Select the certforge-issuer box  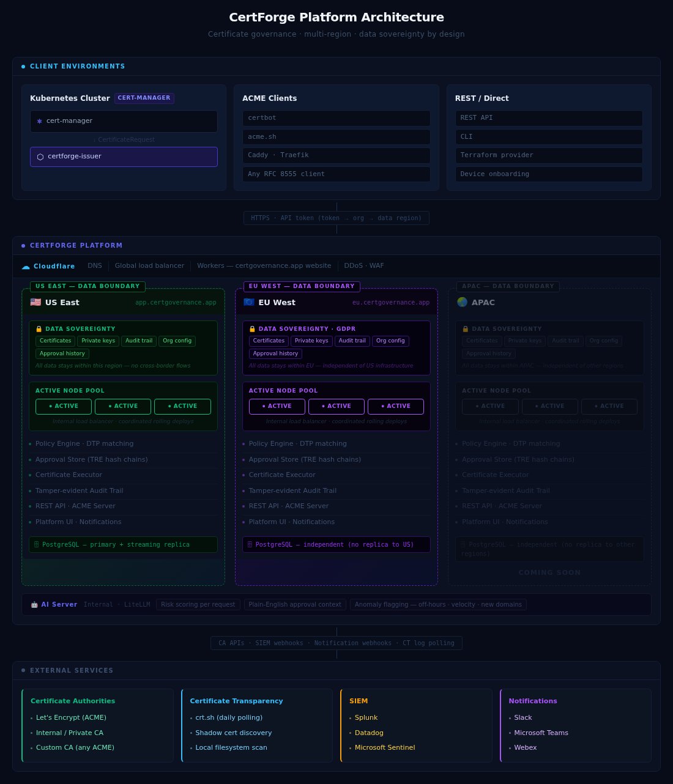[124, 157]
